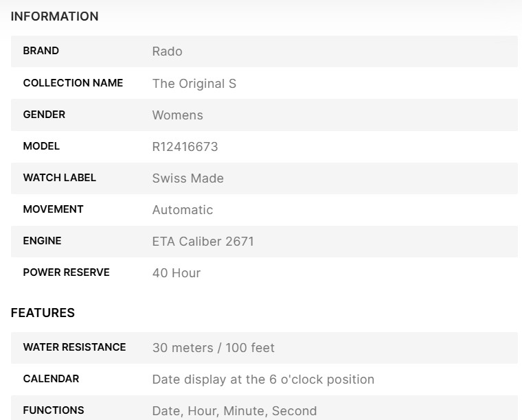Click 30 meters / 100 feet value
This screenshot has height=420, width=522.
point(213,348)
